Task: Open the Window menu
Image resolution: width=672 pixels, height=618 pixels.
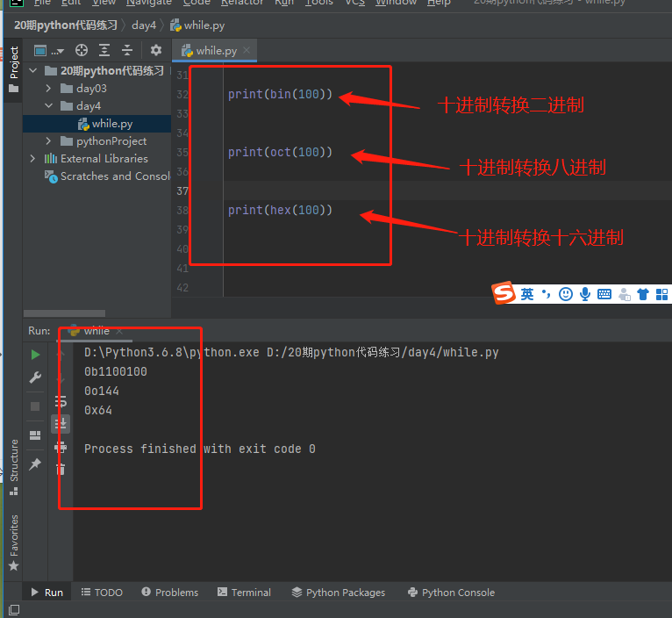Action: tap(396, 3)
